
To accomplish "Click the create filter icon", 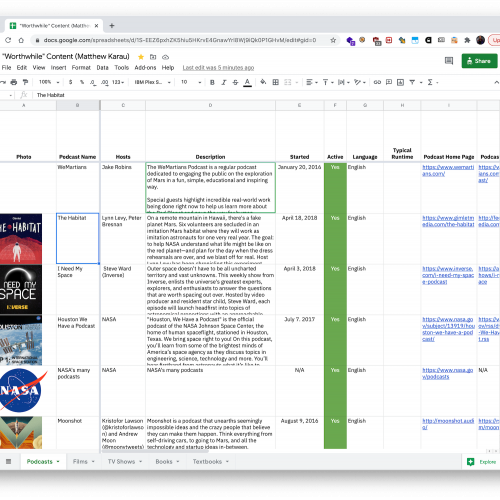I will pos(412,82).
